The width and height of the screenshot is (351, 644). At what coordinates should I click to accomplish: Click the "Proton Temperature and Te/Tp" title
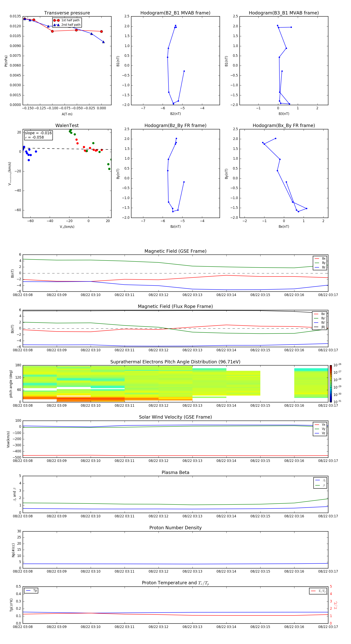175,583
